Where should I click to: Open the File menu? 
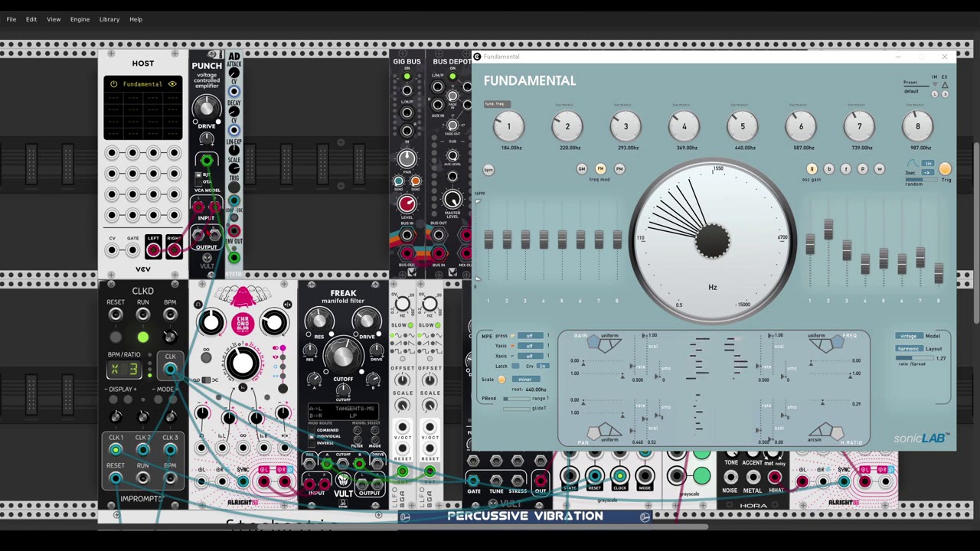(x=11, y=19)
